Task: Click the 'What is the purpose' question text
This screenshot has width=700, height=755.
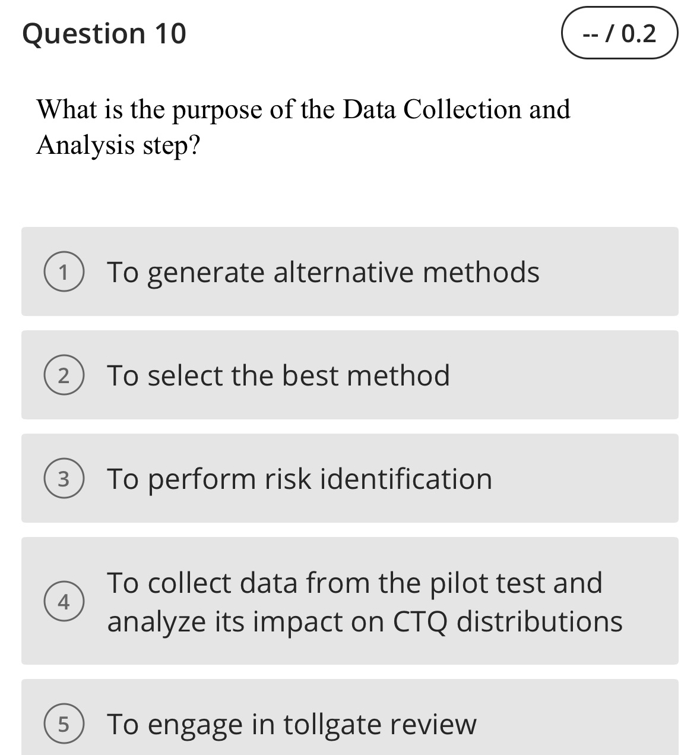Action: pos(303,109)
